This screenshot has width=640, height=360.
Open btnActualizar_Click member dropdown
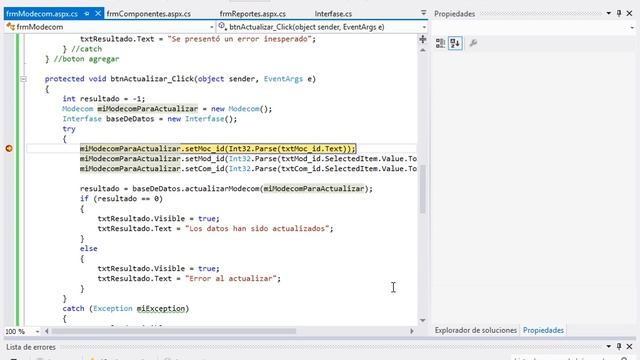pos(424,27)
